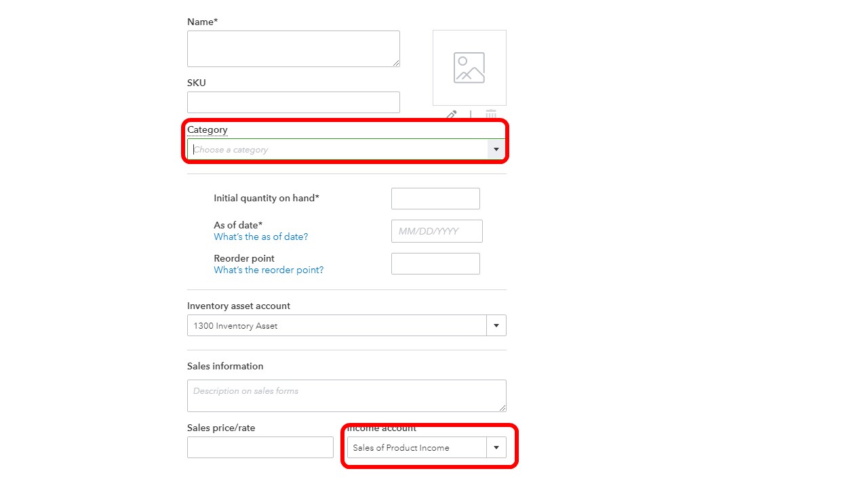Image resolution: width=868 pixels, height=488 pixels.
Task: Click the Reorder point input box
Action: tap(435, 263)
